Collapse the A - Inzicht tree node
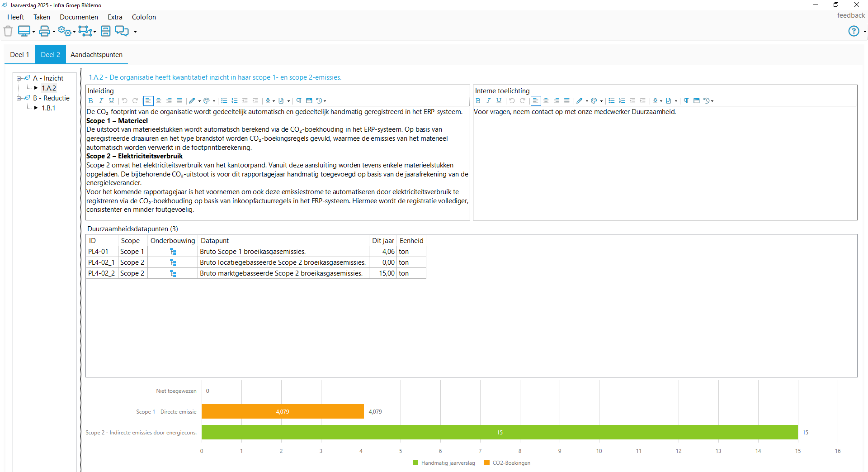Screen dimensions: 868x472 tap(19, 78)
